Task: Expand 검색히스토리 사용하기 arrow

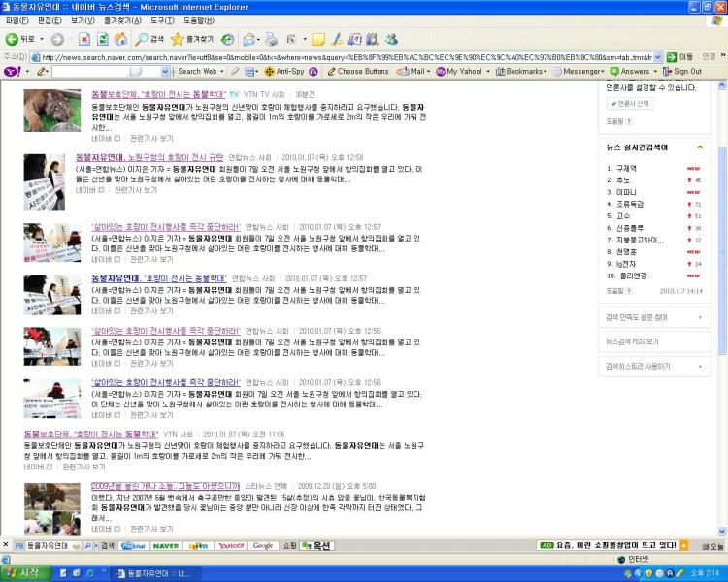Action: click(x=700, y=367)
